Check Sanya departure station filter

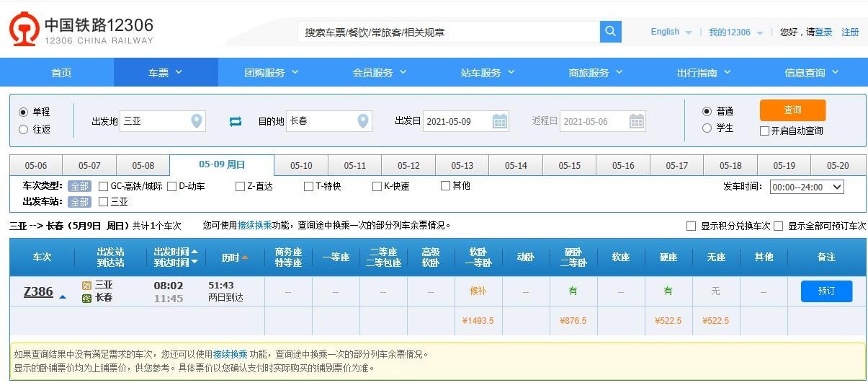pyautogui.click(x=103, y=202)
